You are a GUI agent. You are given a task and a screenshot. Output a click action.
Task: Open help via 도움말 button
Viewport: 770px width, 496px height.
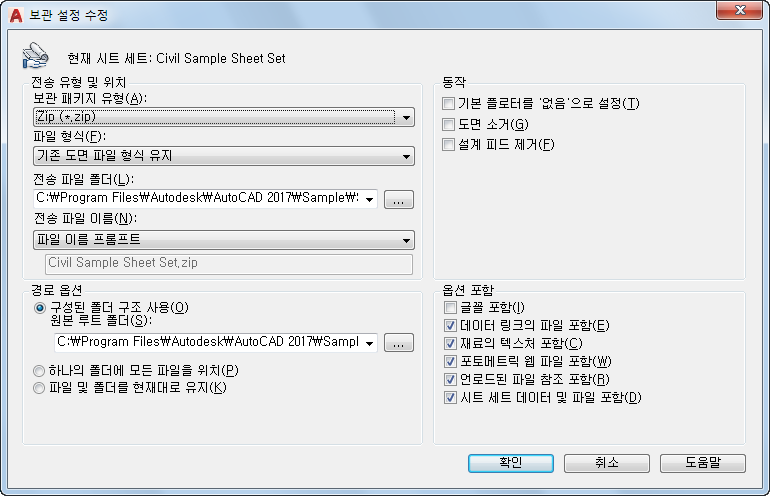[703, 463]
